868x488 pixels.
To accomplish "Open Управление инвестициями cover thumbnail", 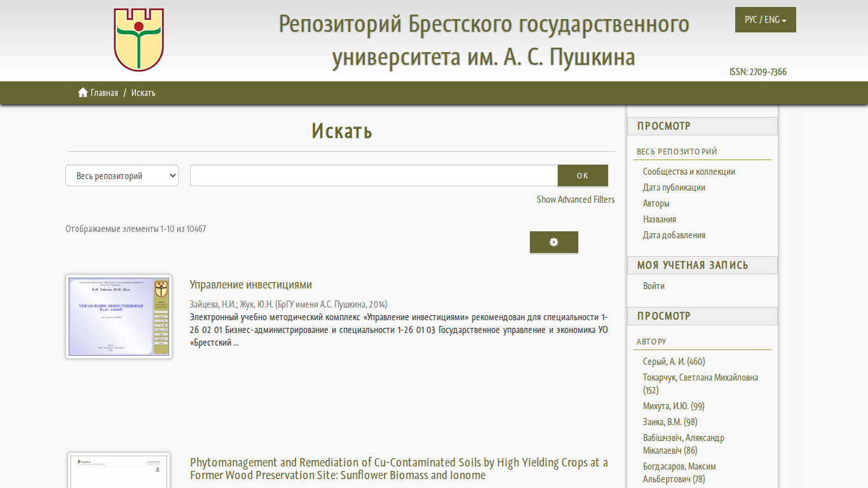I will [119, 316].
